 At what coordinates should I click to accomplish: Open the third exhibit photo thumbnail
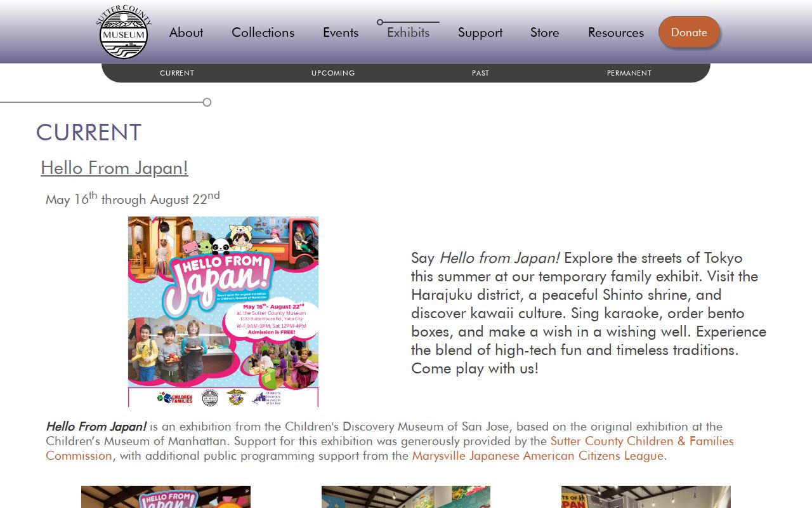point(646,497)
